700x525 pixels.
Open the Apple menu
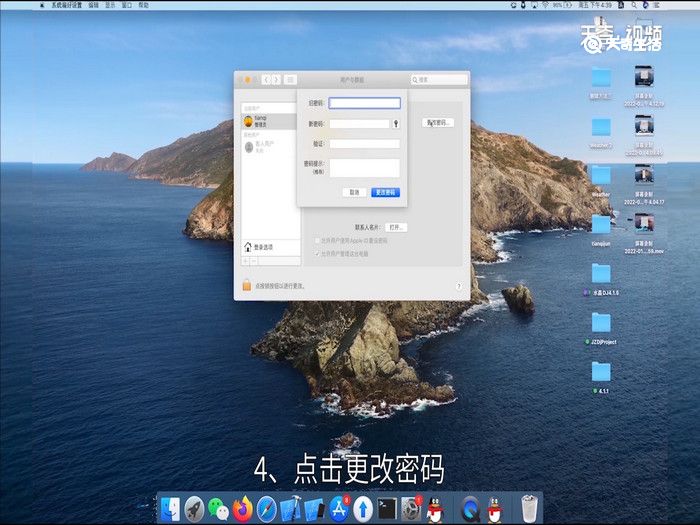42,5
